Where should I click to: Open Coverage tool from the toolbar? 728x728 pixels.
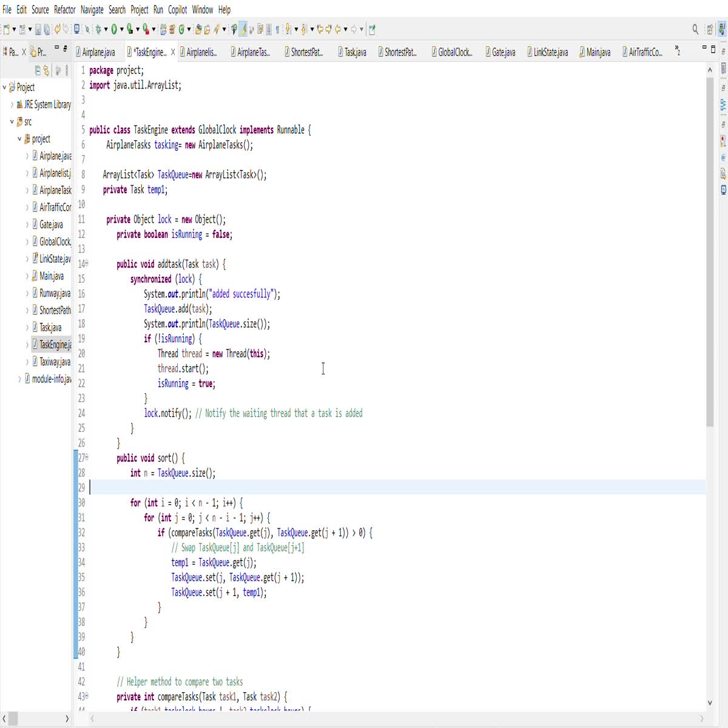129,29
